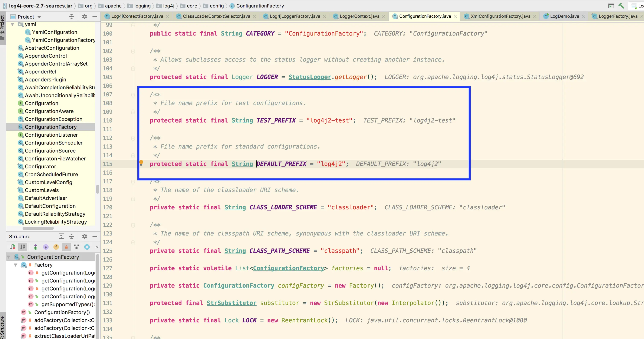Screen dimensions: 644x339
Task: Click StrSubstitutor link on line 131
Action: [231, 303]
